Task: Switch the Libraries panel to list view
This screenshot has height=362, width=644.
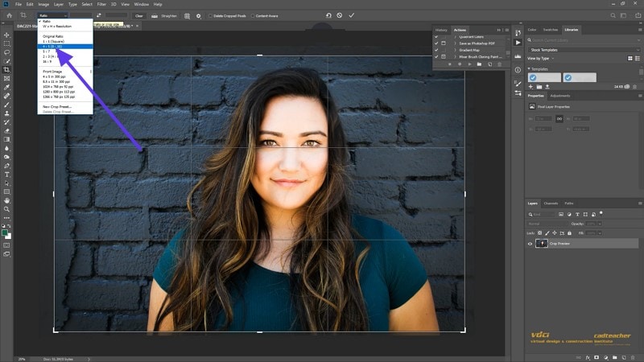Action: click(638, 58)
